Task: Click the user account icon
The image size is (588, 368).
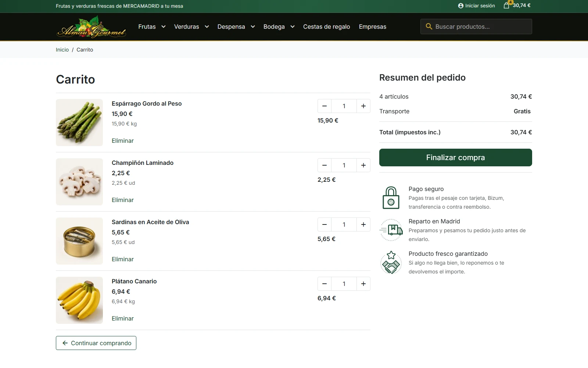Action: 460,6
